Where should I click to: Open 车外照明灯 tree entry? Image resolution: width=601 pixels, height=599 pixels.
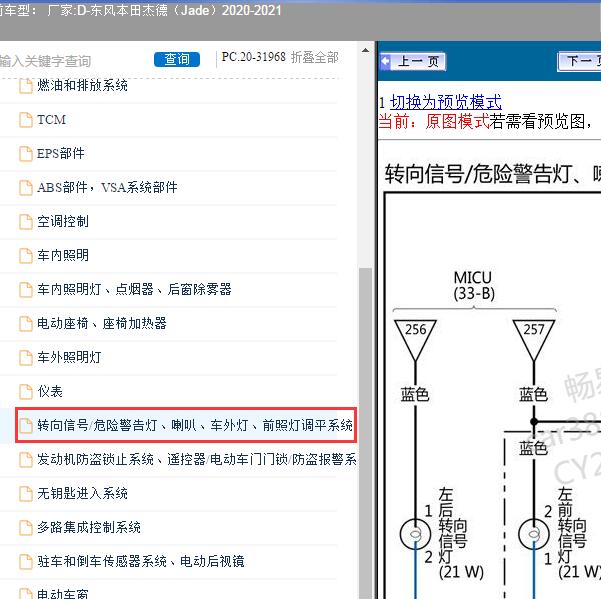point(69,358)
